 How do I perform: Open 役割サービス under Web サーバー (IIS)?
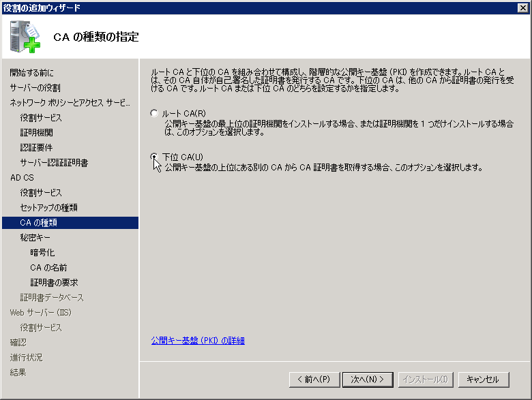tap(41, 328)
